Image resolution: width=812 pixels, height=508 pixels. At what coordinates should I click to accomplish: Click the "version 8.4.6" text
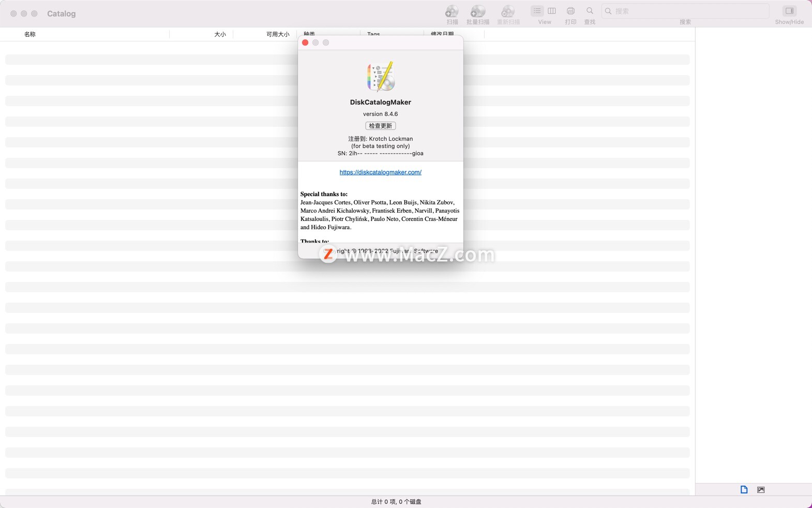point(381,114)
